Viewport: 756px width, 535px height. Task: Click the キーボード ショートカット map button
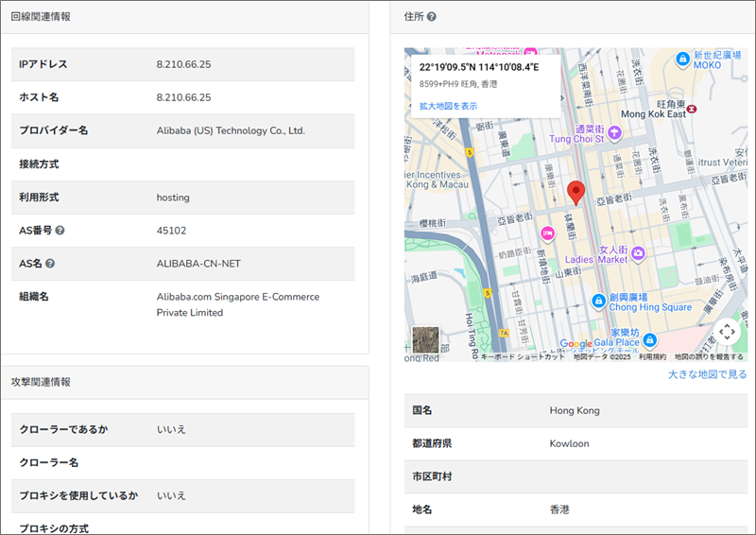(523, 357)
